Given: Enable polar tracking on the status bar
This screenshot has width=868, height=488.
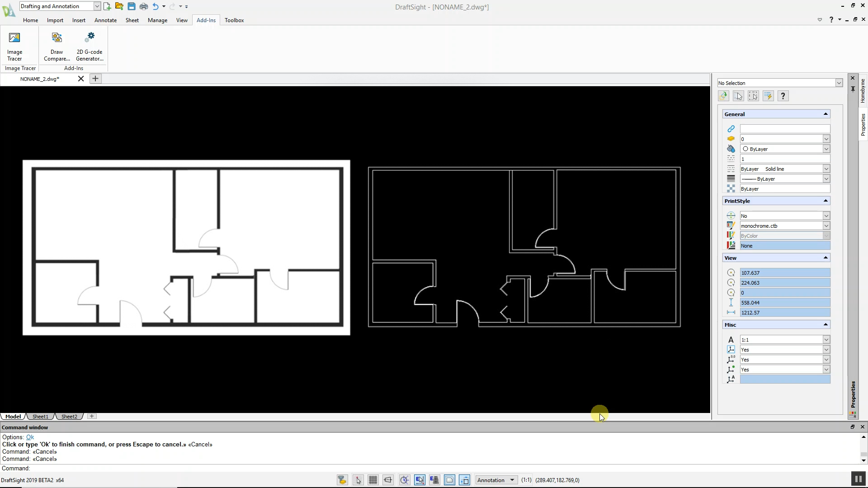Looking at the screenshot, I should point(404,480).
